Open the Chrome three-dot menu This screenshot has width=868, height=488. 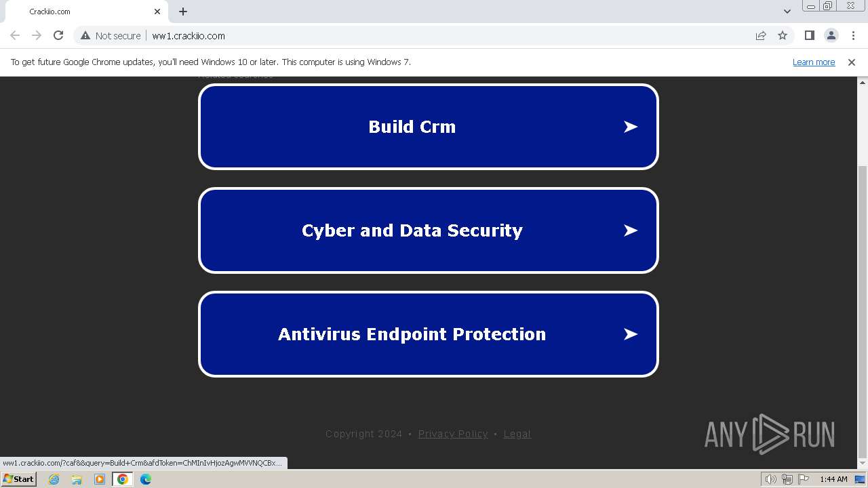[853, 36]
